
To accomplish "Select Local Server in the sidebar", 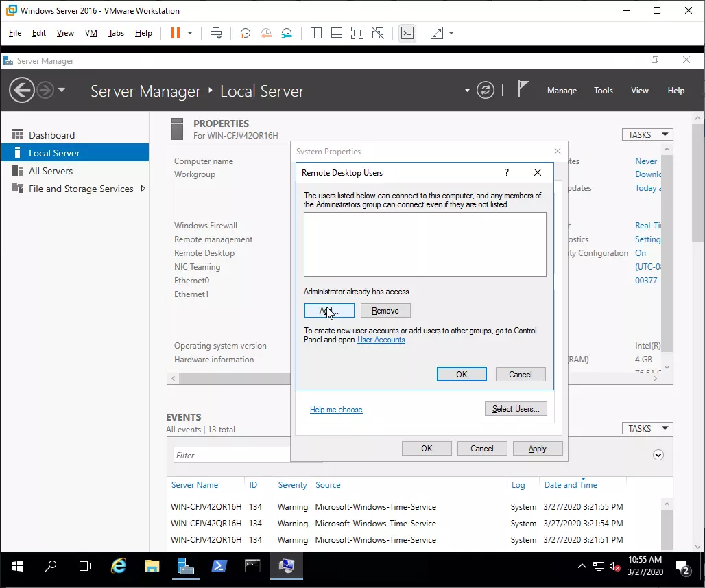I will [75, 153].
